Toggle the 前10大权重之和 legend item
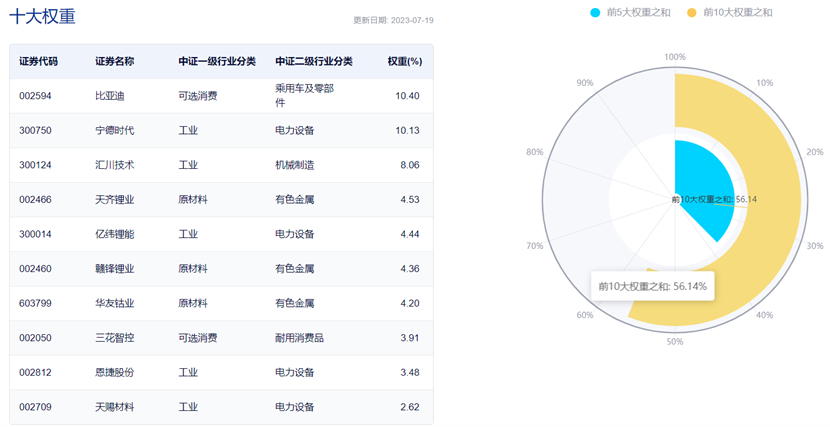The height and width of the screenshot is (427, 830). pyautogui.click(x=729, y=12)
